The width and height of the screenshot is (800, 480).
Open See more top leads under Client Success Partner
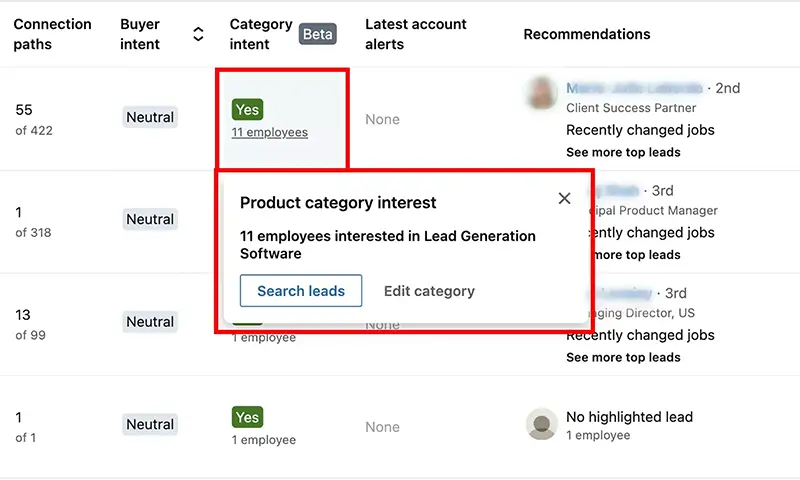pos(623,152)
